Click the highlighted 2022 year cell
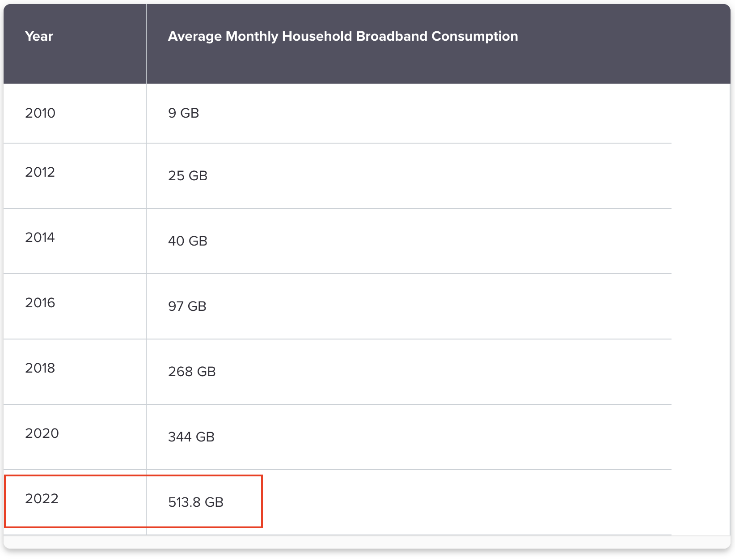Viewport: 735px width, 560px height. coord(42,499)
